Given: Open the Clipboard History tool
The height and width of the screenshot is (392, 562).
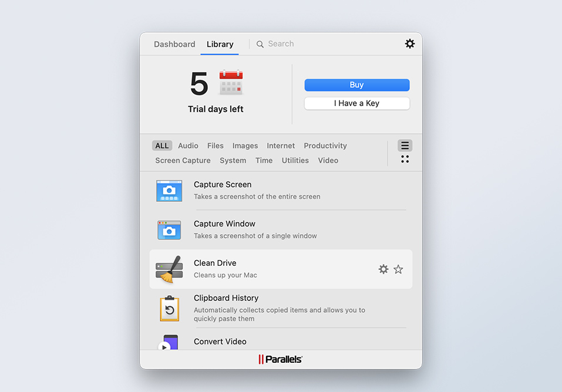Looking at the screenshot, I should [x=226, y=298].
